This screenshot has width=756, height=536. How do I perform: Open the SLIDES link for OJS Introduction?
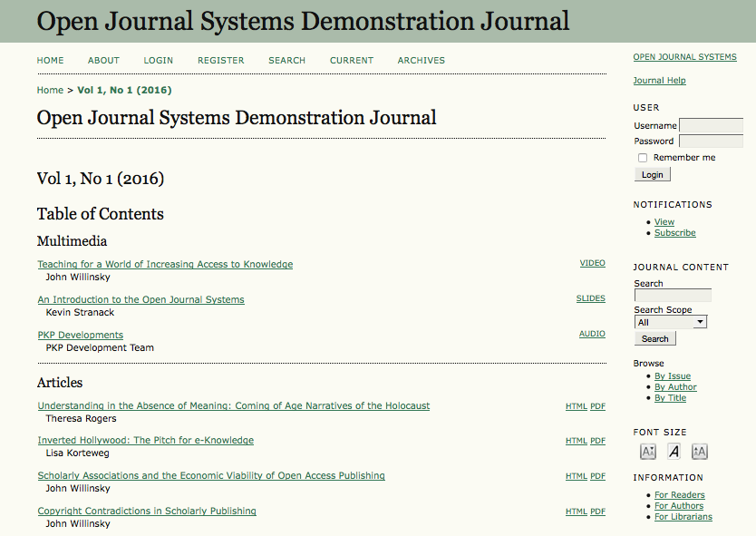tap(590, 298)
